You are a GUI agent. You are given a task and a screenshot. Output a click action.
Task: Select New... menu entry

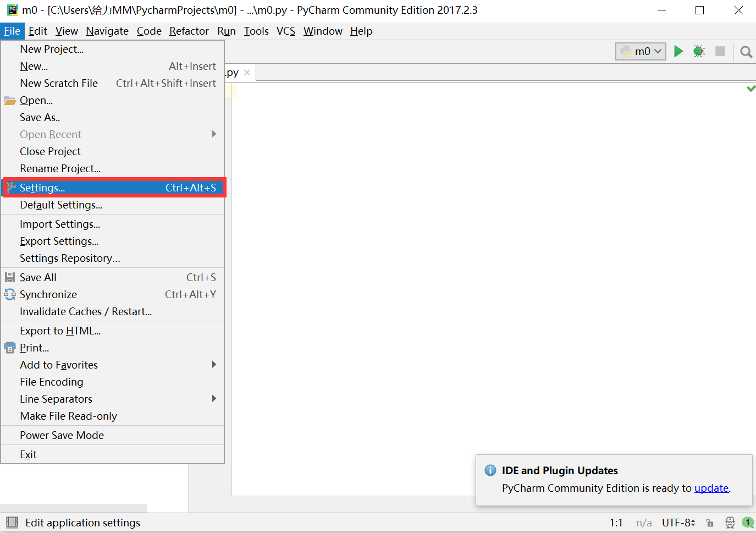113,66
